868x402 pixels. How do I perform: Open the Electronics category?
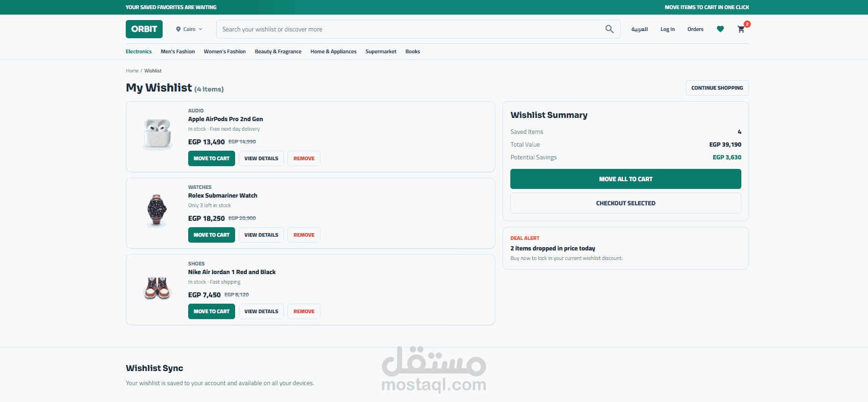(x=139, y=51)
